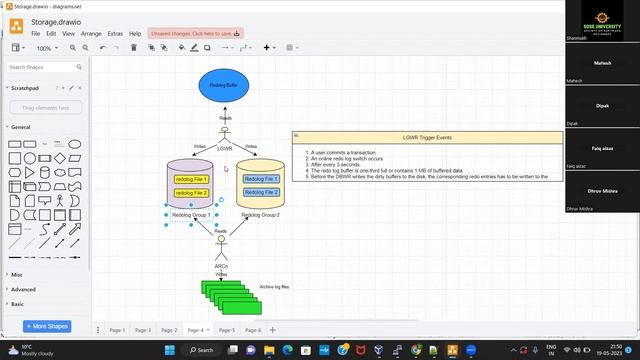The width and height of the screenshot is (640, 360).
Task: Open File Explorer from the taskbar
Action: [269, 350]
